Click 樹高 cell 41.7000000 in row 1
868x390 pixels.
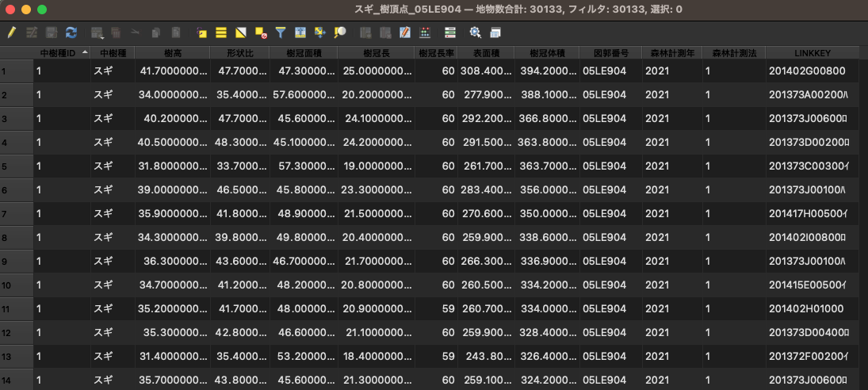coord(172,71)
